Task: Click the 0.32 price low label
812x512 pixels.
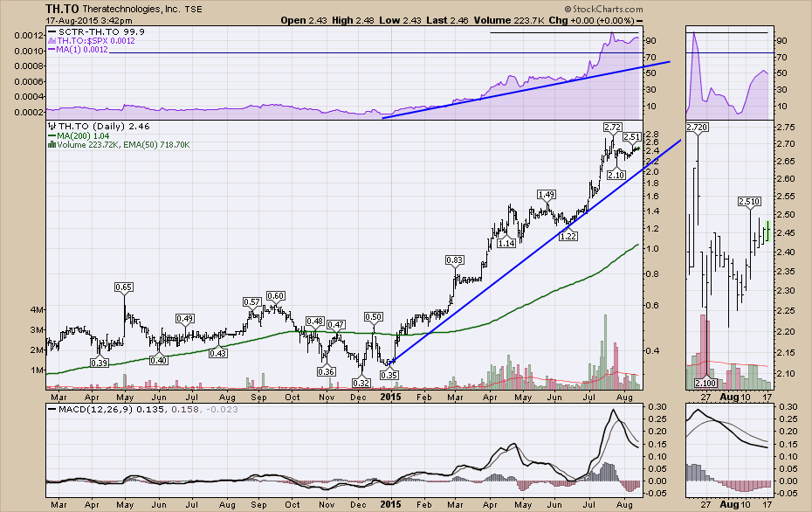Action: [361, 383]
